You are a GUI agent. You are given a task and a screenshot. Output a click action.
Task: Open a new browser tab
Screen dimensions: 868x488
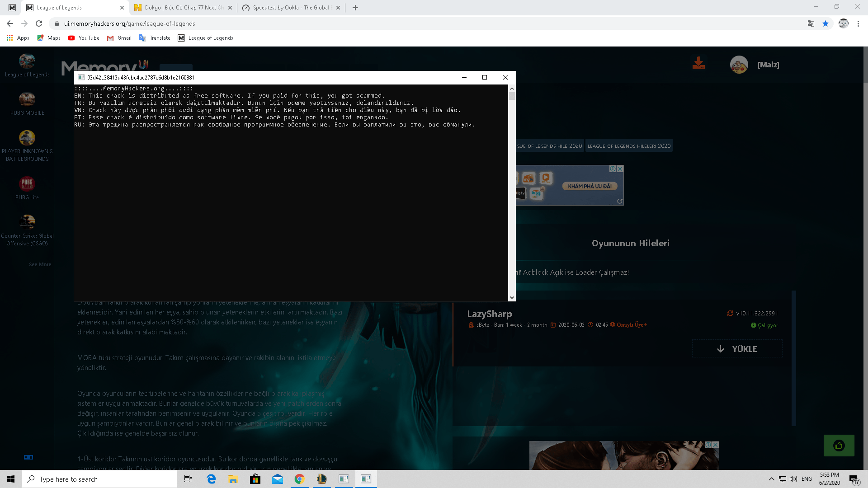pyautogui.click(x=355, y=8)
